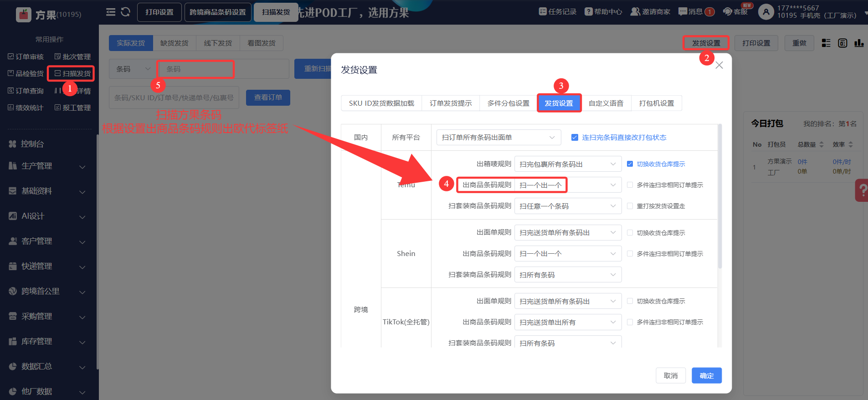The image size is (868, 400).
Task: Check TikTok 多件连扫非相同订单提示
Action: pos(630,322)
